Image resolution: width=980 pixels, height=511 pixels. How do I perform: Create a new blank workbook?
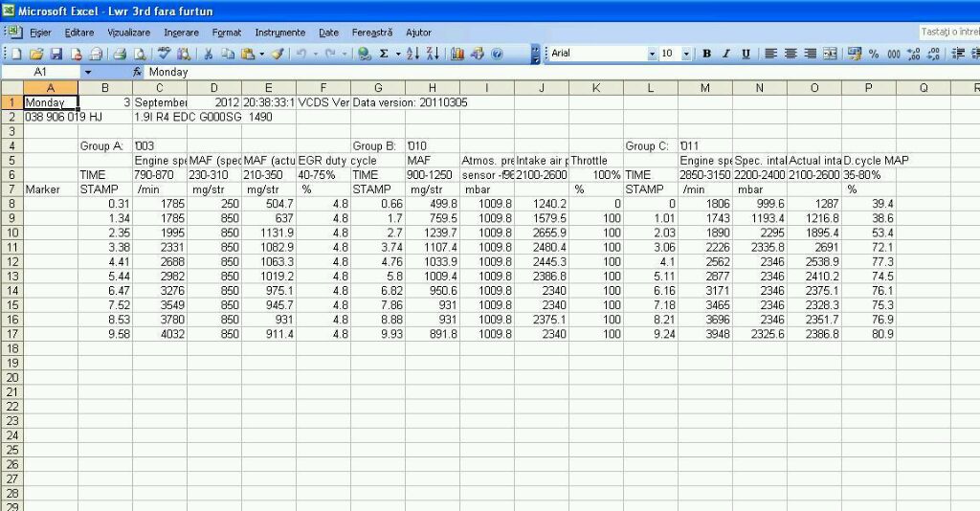pyautogui.click(x=17, y=55)
